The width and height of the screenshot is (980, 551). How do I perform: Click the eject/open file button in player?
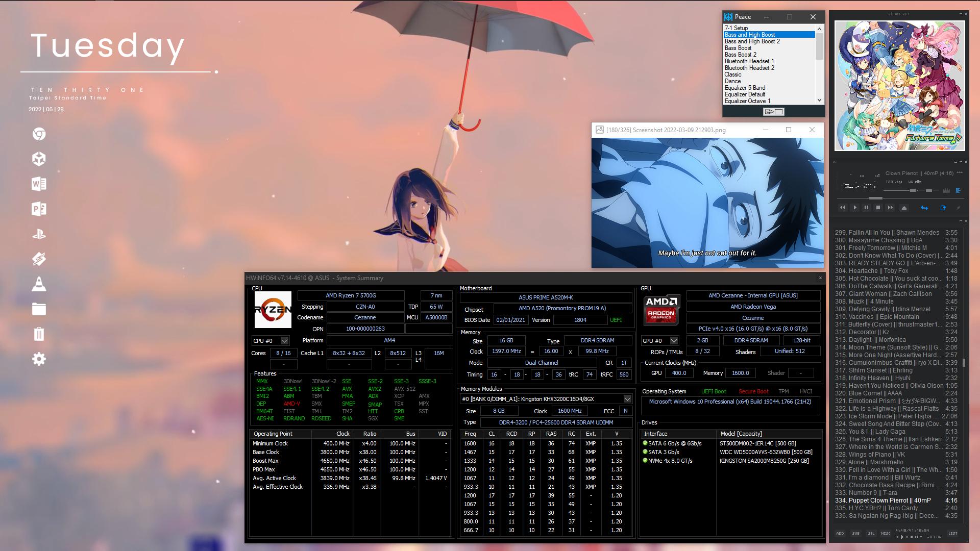tap(904, 208)
